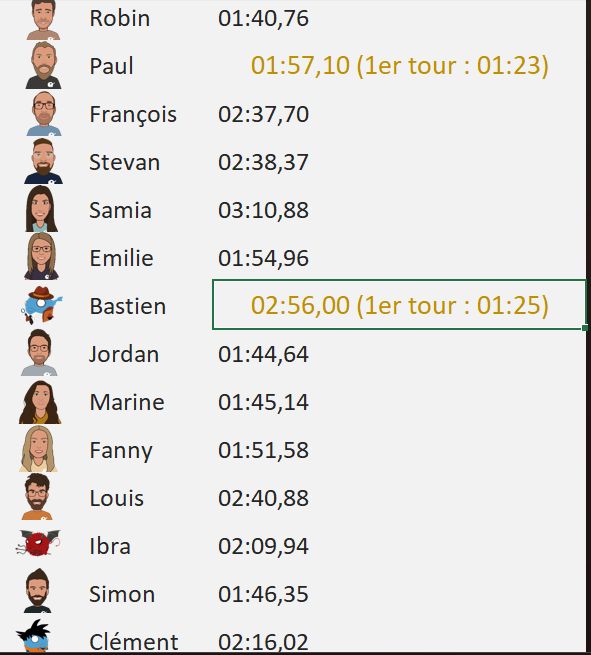Select Samia's avatar with long dark hair
The height and width of the screenshot is (655, 591).
(x=41, y=209)
